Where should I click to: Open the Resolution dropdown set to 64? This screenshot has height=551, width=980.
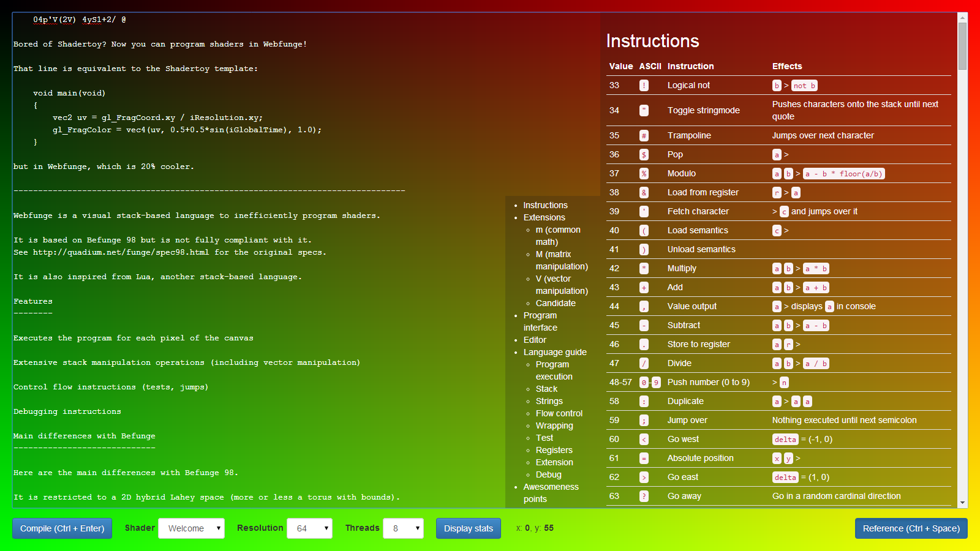[x=309, y=528]
